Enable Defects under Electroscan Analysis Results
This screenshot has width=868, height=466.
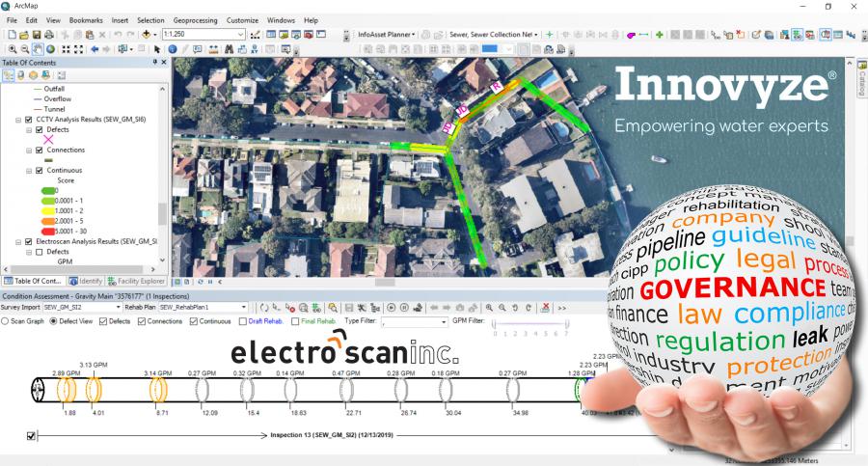coord(40,252)
